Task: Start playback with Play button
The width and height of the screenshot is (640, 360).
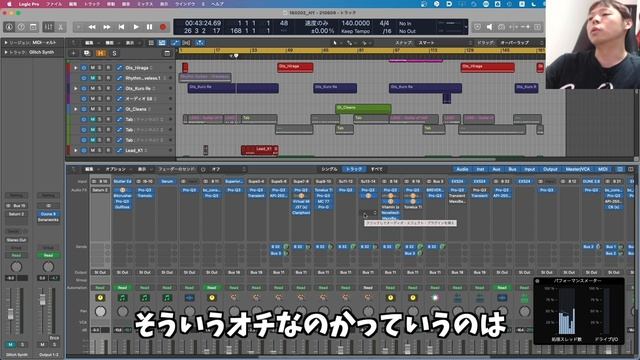Action: click(136, 27)
